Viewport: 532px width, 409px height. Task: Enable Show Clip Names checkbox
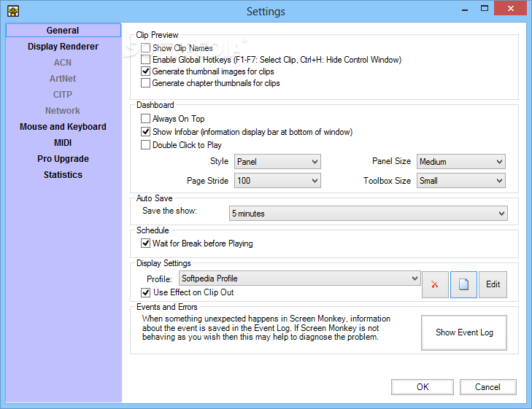click(145, 48)
